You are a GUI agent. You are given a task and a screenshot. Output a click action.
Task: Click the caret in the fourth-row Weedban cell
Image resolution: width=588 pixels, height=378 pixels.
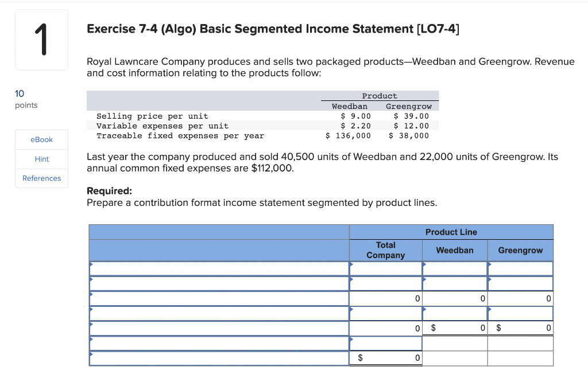424,310
